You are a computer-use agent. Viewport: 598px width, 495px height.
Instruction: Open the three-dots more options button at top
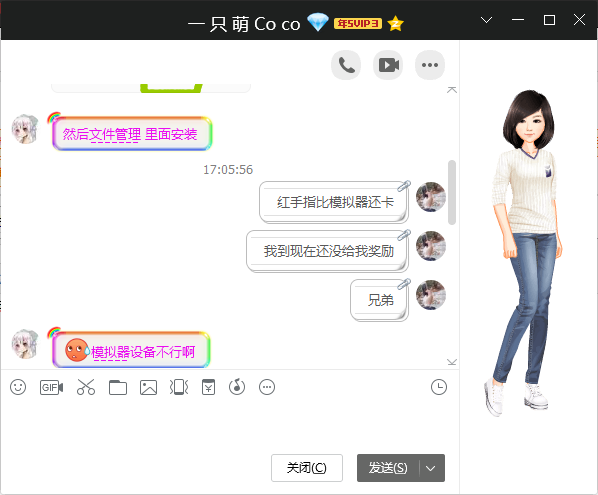[x=430, y=65]
